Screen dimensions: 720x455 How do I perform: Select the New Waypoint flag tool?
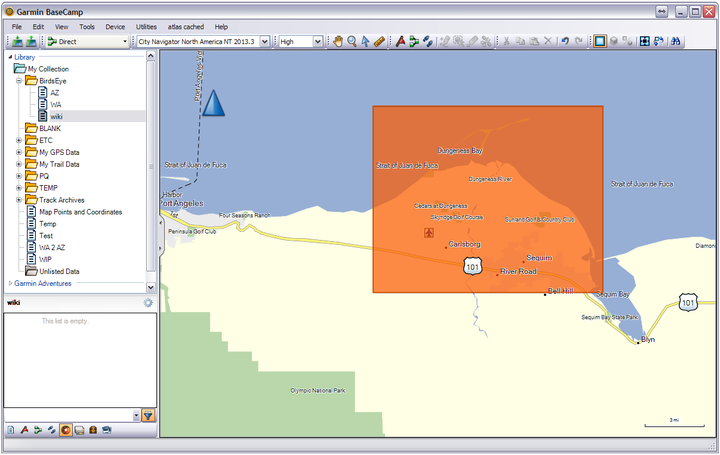(x=400, y=41)
